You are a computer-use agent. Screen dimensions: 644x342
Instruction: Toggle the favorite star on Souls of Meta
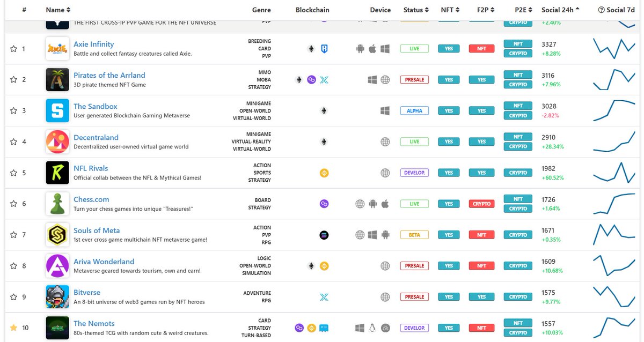pyautogui.click(x=13, y=235)
